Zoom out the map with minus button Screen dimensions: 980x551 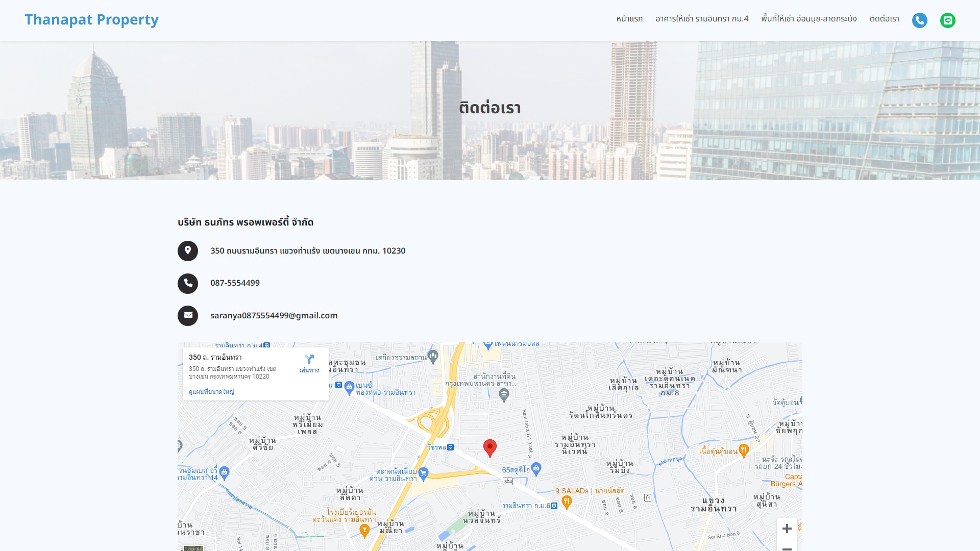787,547
